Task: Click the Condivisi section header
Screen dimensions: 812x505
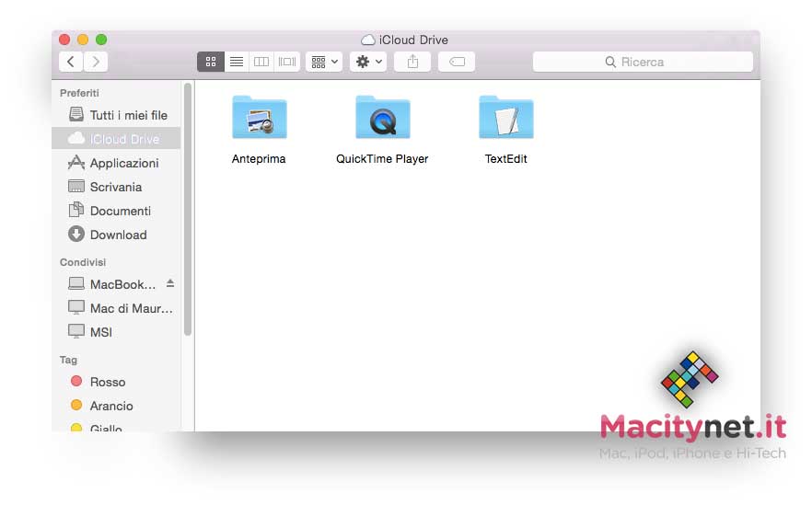Action: pos(83,262)
